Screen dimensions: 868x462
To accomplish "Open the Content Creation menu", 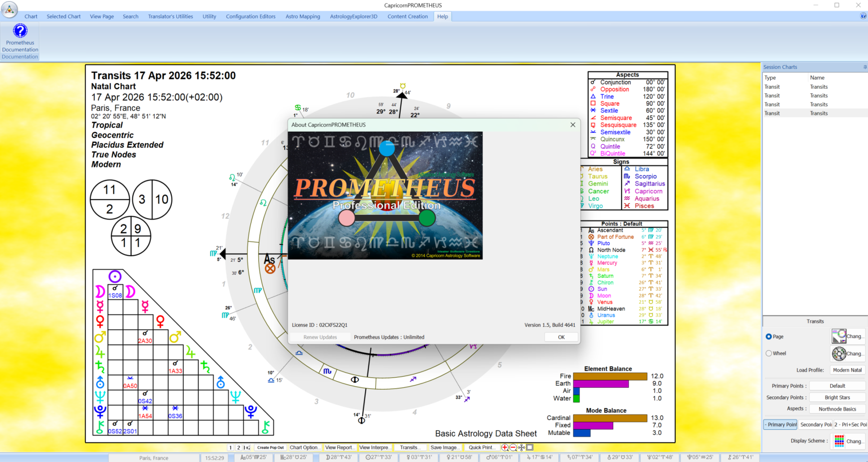I will [x=407, y=16].
